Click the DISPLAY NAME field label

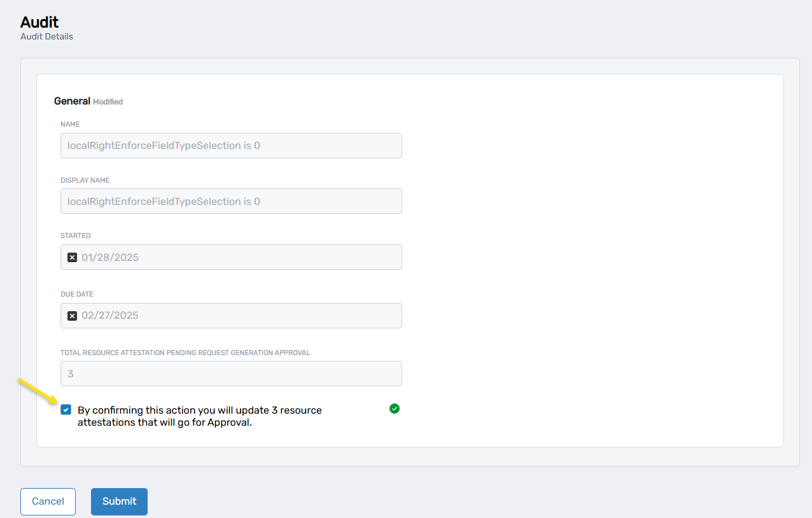(x=85, y=180)
